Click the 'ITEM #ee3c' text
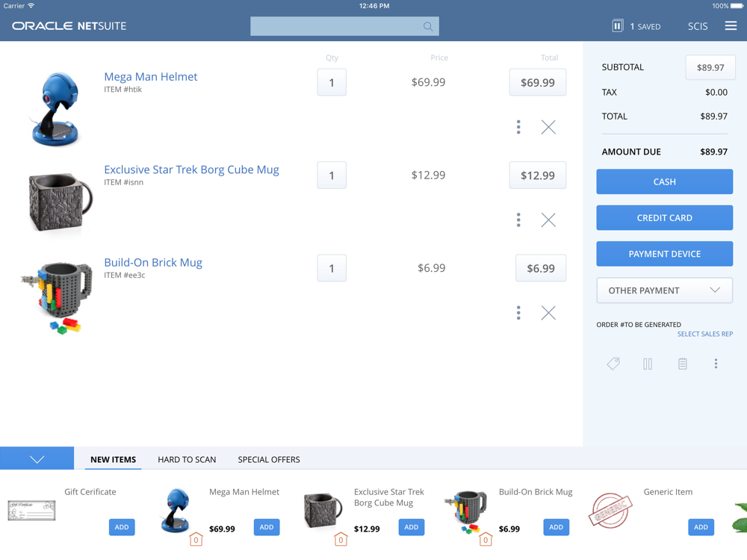This screenshot has width=747, height=560. (x=124, y=276)
